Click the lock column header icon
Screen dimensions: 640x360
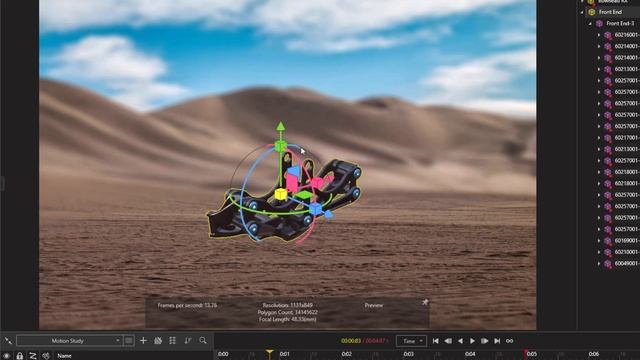coord(20,356)
